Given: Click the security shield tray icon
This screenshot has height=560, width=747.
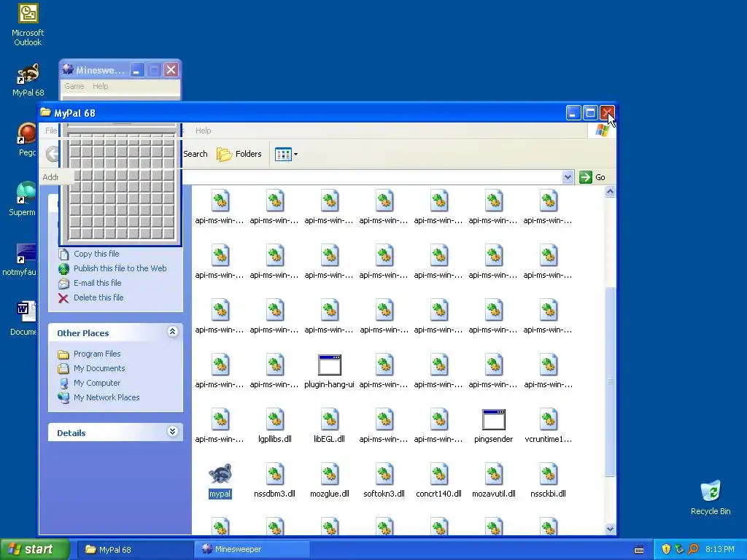Looking at the screenshot, I should tap(666, 550).
